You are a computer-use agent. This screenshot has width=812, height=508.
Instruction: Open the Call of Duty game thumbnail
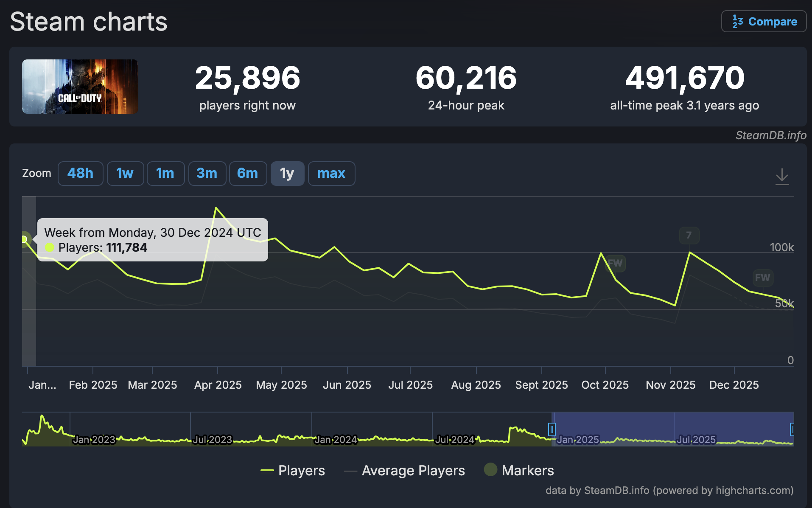pos(80,87)
